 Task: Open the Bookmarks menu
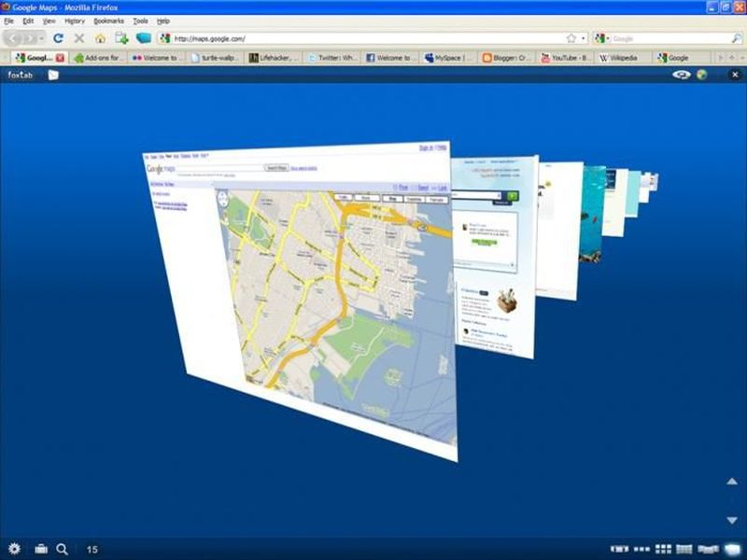coord(108,21)
